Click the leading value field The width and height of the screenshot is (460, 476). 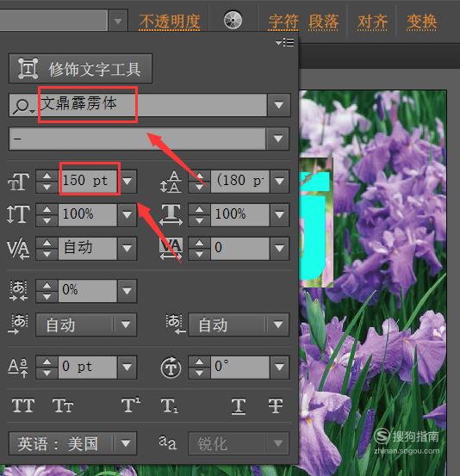pyautogui.click(x=240, y=182)
